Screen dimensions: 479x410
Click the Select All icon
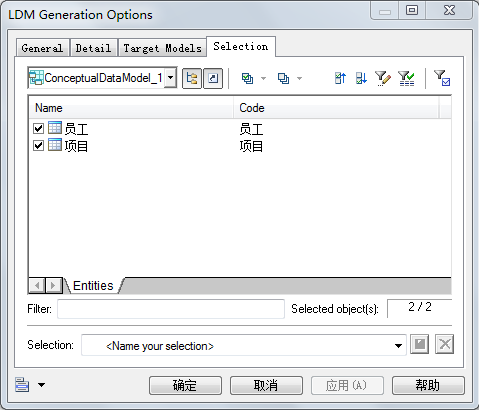coord(247,79)
